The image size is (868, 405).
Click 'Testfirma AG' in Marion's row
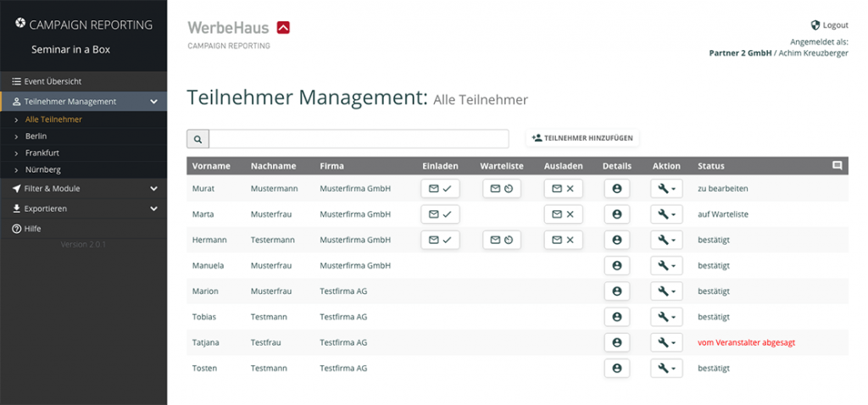343,291
